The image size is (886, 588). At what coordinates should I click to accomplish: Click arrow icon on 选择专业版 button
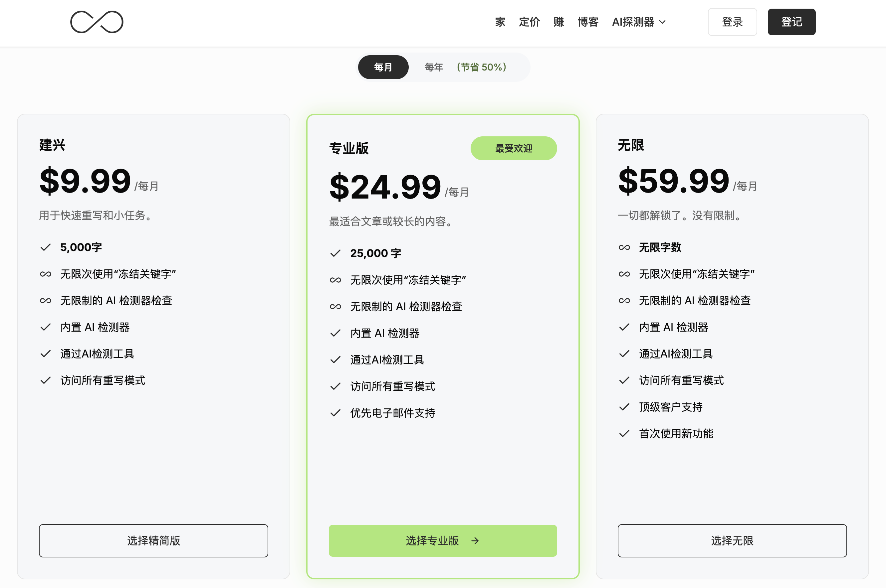tap(475, 541)
